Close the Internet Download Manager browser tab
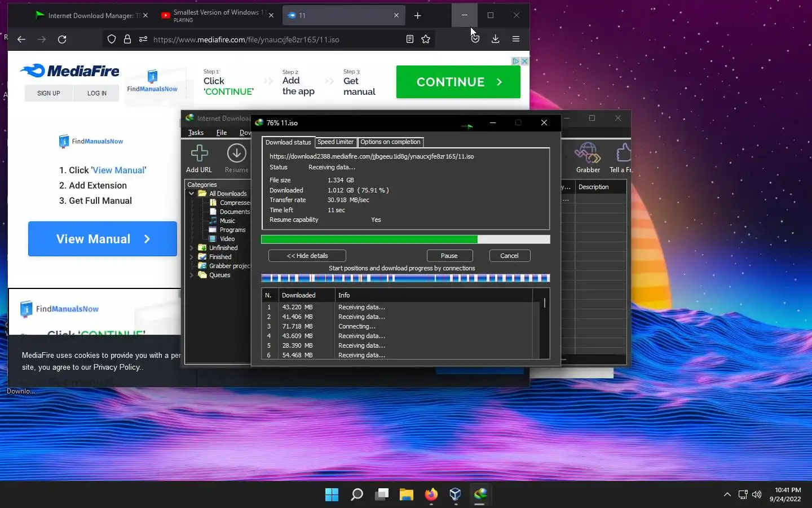 click(145, 15)
